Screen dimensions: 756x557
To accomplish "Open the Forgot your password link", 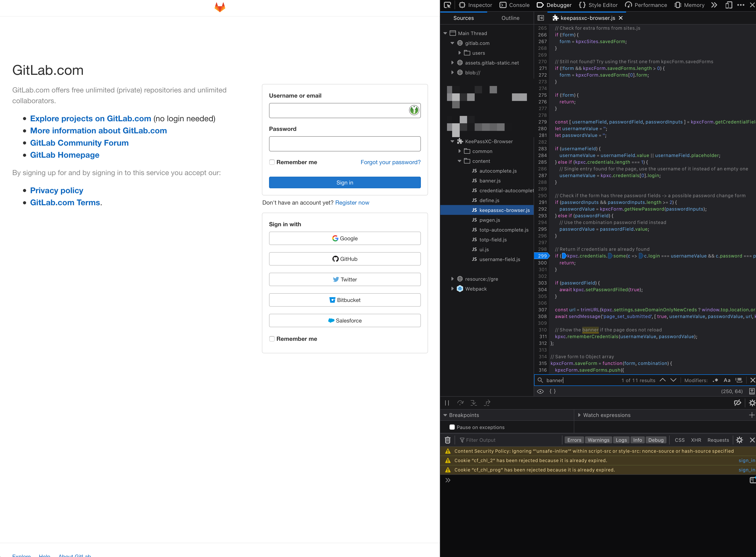I will tap(390, 162).
